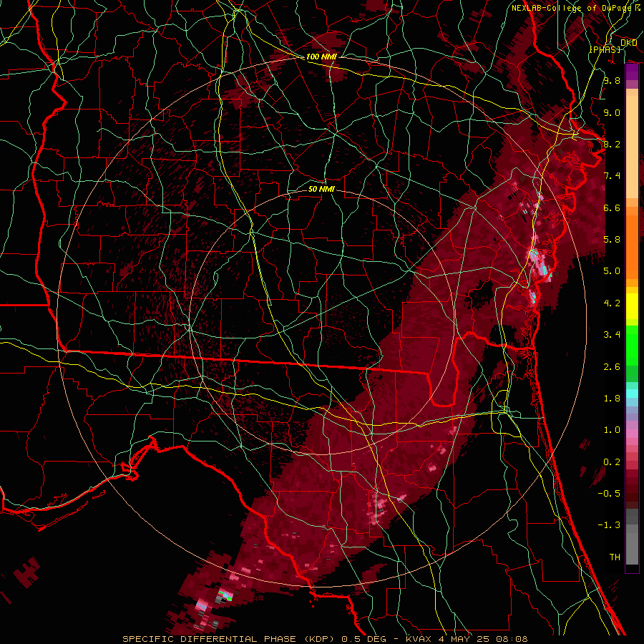Click the 6.6 value on the scale
This screenshot has width=644, height=644.
[612, 208]
